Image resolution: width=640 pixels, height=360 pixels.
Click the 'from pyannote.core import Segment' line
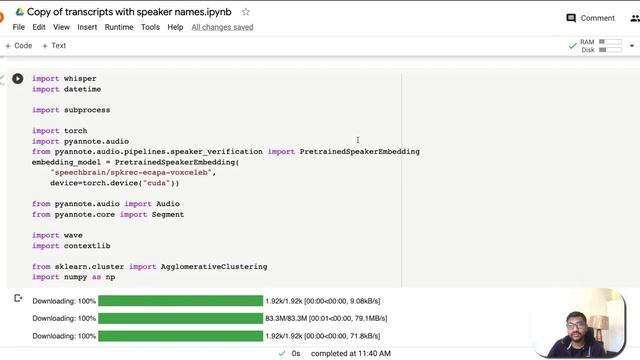pos(108,214)
